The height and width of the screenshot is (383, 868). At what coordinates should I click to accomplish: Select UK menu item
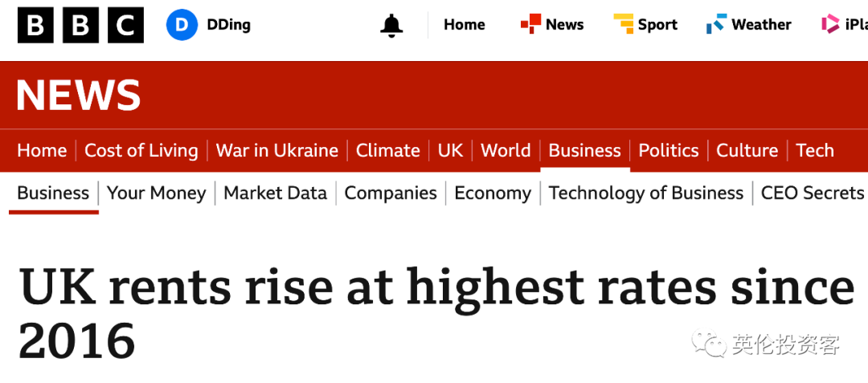(x=451, y=150)
